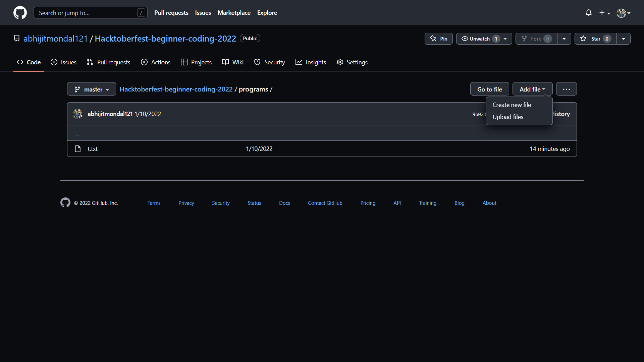Image resolution: width=644 pixels, height=362 pixels.
Task: Open the three-dot more options button
Action: coord(566,89)
